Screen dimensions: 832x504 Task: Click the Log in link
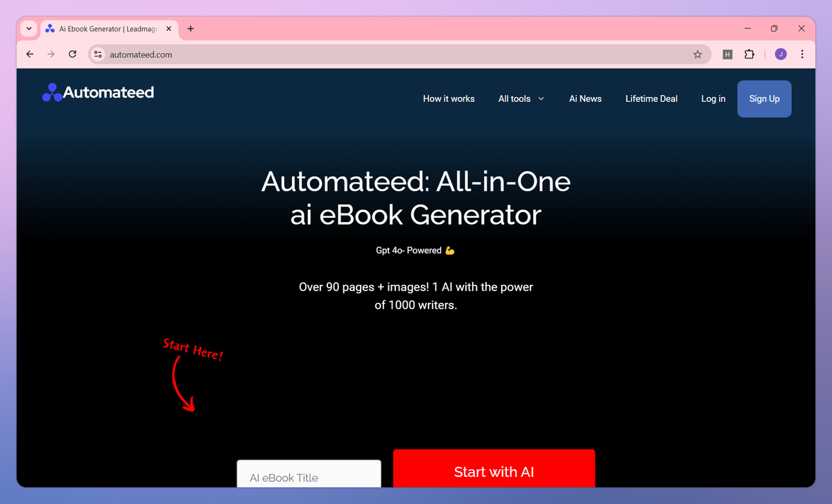tap(713, 98)
